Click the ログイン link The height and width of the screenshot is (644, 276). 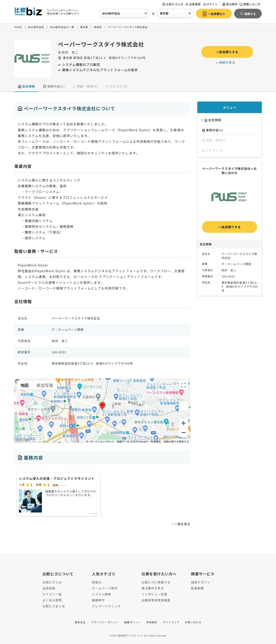pyautogui.click(x=210, y=4)
